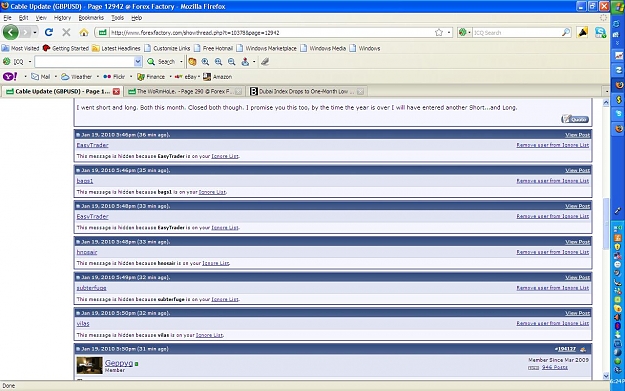Click the joystick games icon
Screen dimensions: 625x391
(x=245, y=61)
